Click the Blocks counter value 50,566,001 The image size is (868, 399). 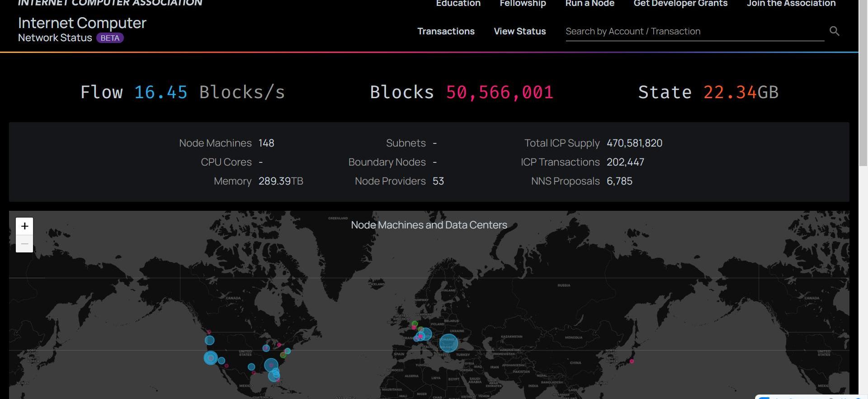500,92
